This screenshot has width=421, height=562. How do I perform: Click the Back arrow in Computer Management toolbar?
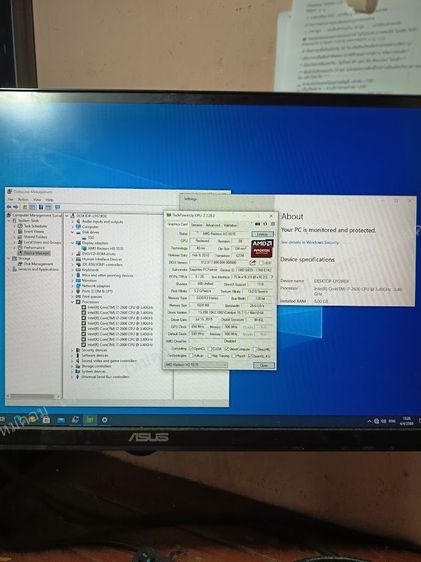(x=9, y=207)
